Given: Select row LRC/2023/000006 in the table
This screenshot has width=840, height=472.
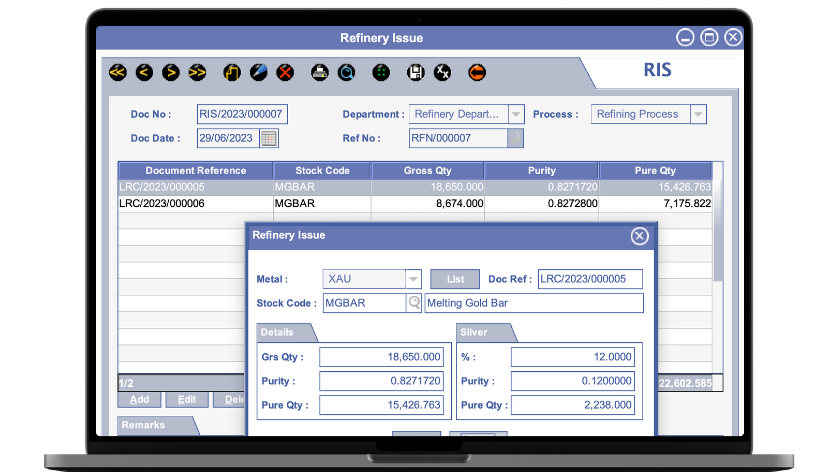Looking at the screenshot, I should pos(195,203).
